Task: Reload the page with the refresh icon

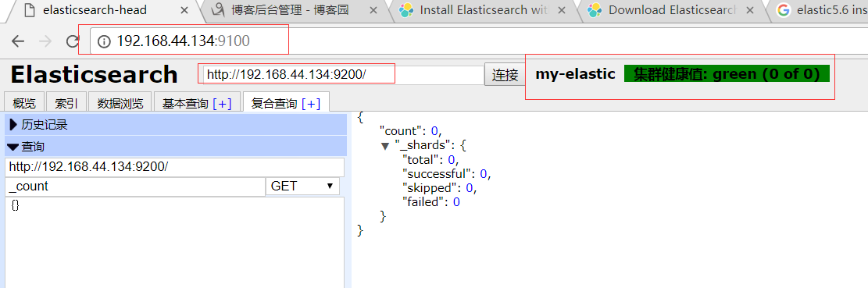Action: click(x=73, y=41)
